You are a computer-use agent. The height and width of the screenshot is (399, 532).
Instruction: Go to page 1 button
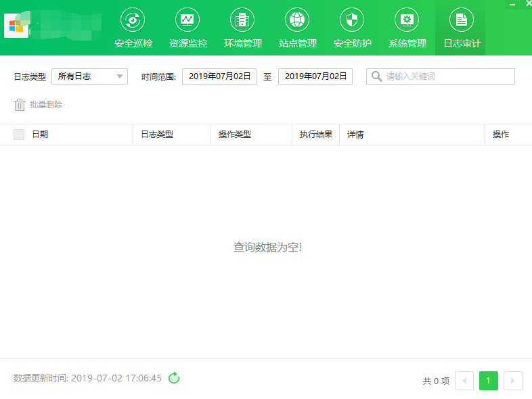(489, 381)
